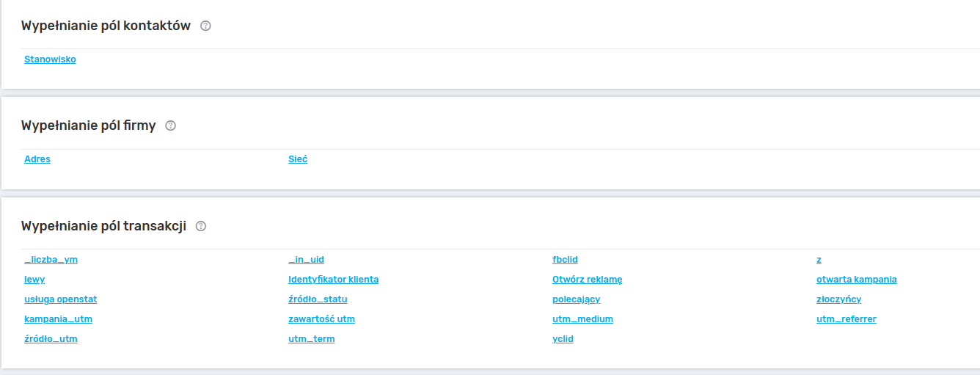Pick the utm_medium field link
980x375 pixels.
[x=582, y=319]
